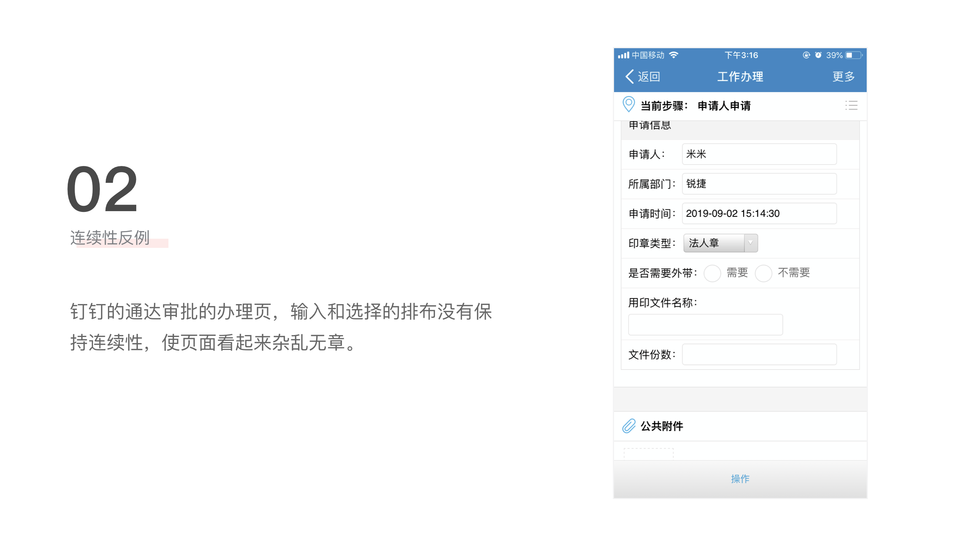Select the 需要 radio button
The height and width of the screenshot is (547, 980).
point(712,273)
